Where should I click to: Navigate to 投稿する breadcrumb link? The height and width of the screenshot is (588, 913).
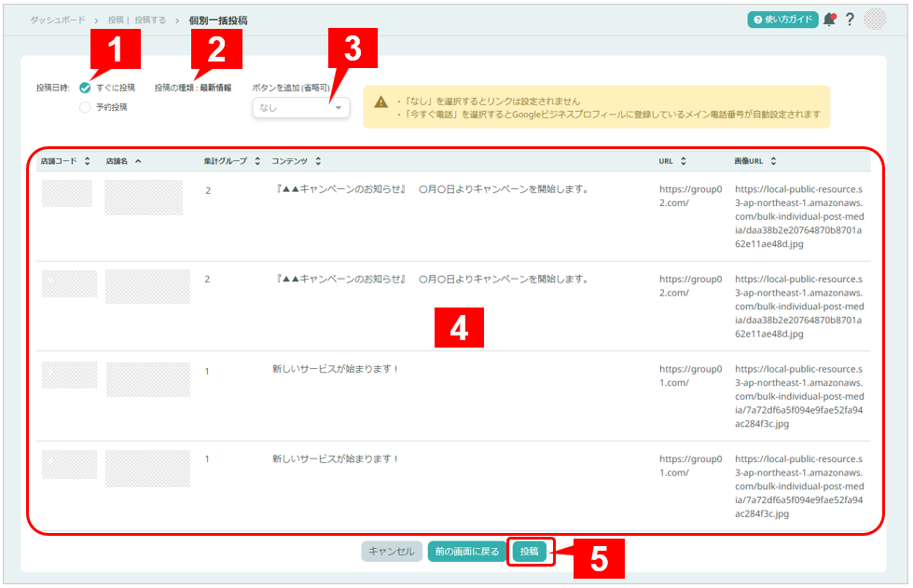pyautogui.click(x=151, y=20)
